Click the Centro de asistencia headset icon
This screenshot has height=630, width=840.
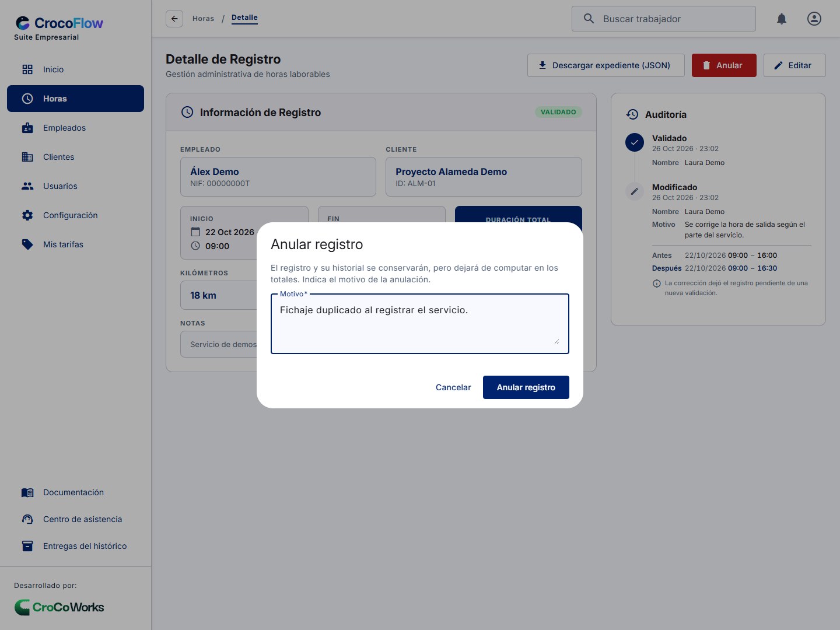[27, 519]
